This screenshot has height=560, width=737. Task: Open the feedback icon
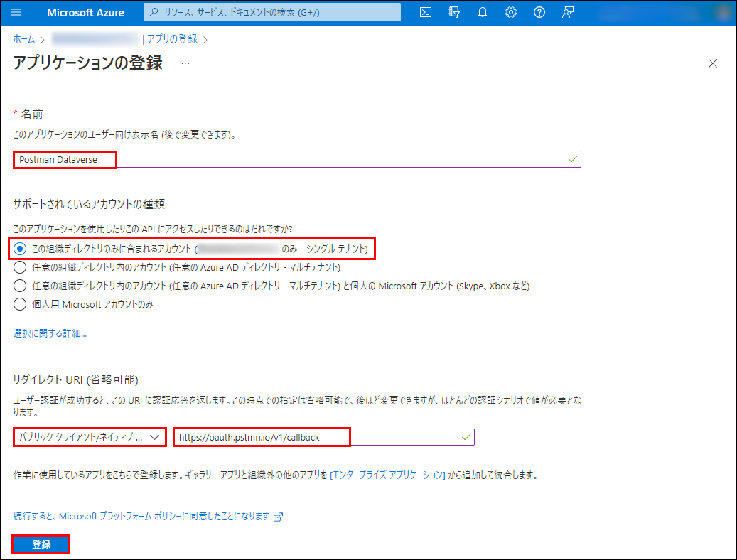click(x=568, y=12)
